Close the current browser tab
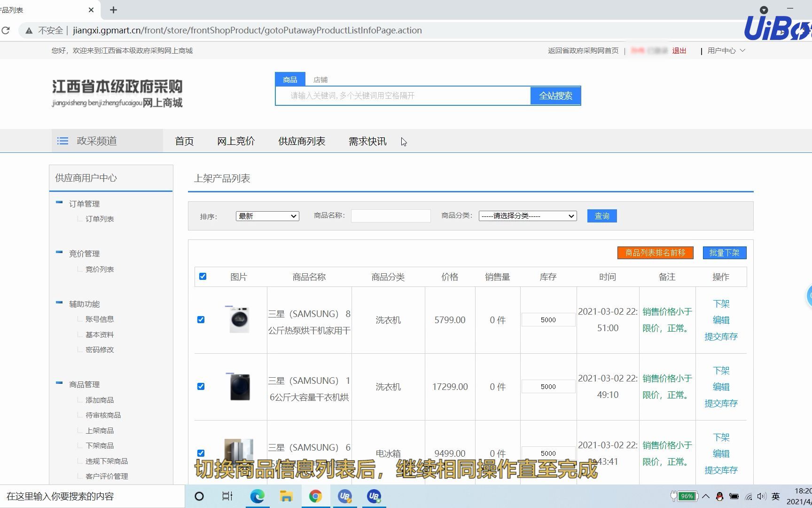 91,9
